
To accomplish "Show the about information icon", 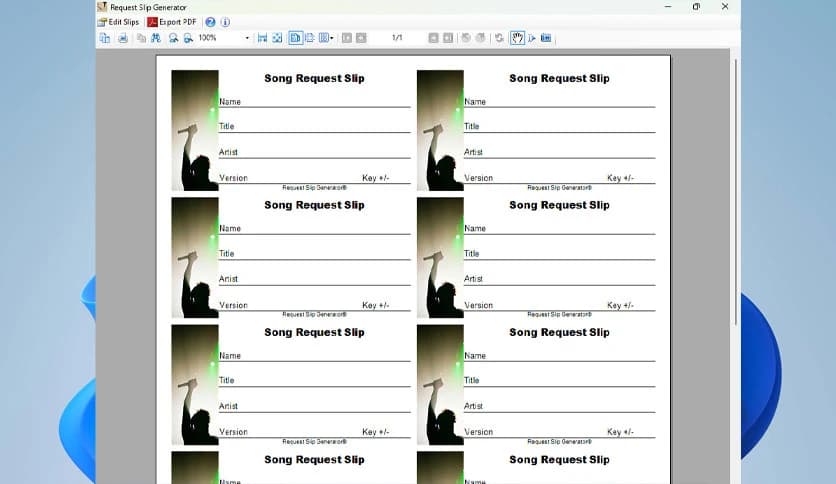I will click(226, 22).
